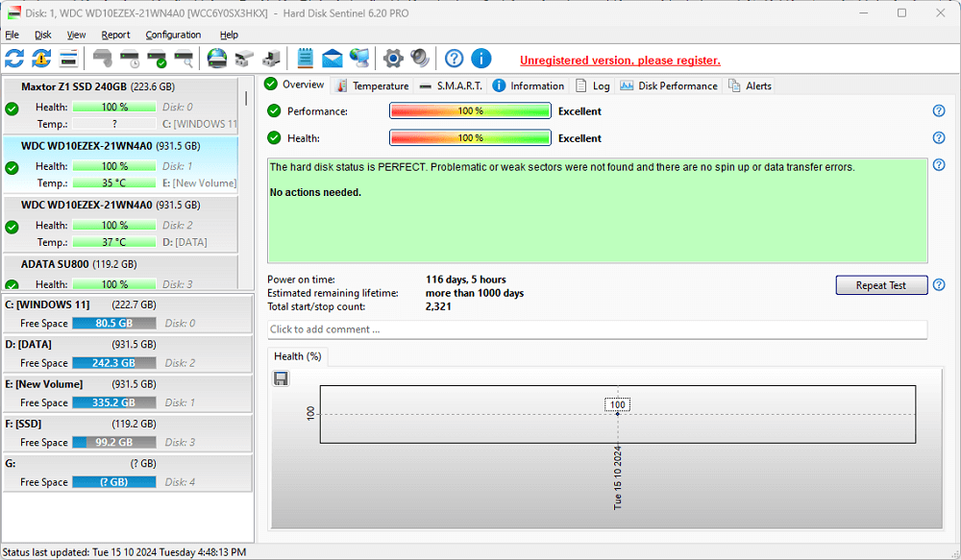Screen dimensions: 961x560
Task: Click the comment input field
Action: click(x=597, y=329)
